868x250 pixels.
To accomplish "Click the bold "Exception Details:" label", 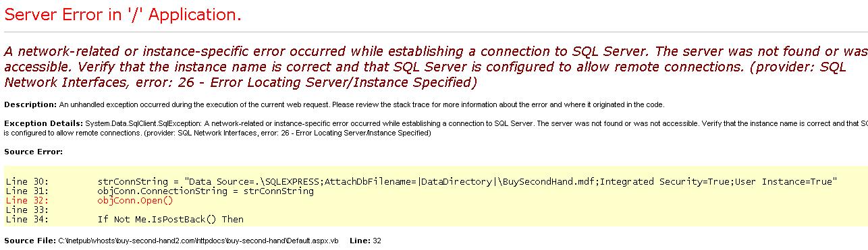I will (43, 124).
